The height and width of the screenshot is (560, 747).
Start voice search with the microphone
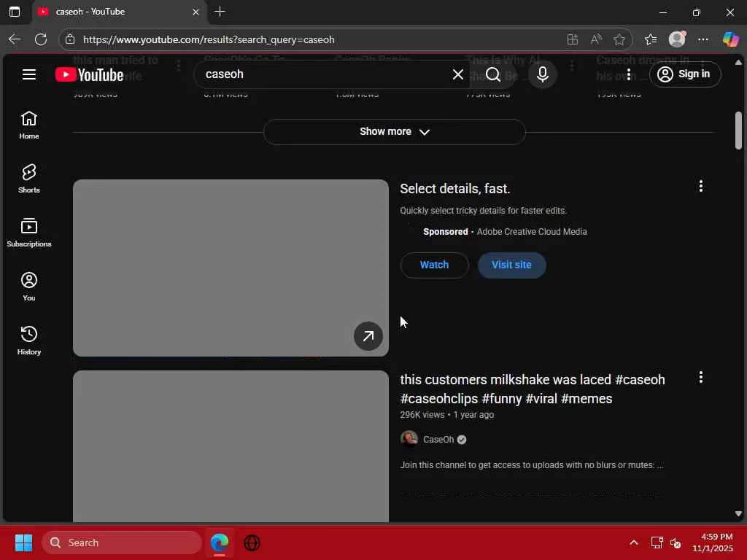tap(542, 74)
